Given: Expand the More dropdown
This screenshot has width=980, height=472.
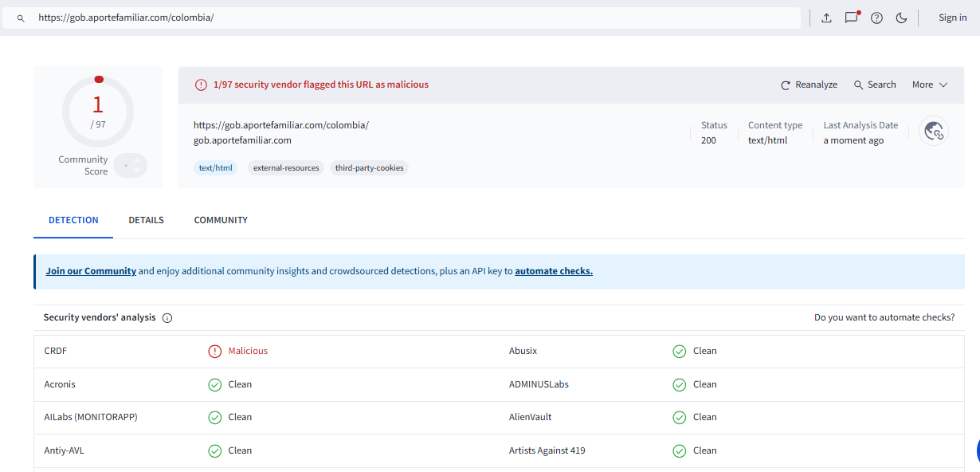Looking at the screenshot, I should (x=930, y=85).
